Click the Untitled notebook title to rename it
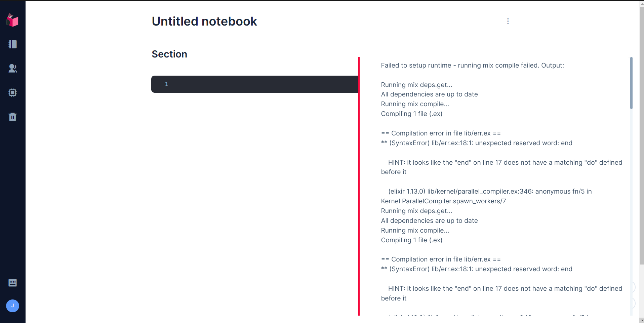This screenshot has width=644, height=323. pyautogui.click(x=204, y=21)
